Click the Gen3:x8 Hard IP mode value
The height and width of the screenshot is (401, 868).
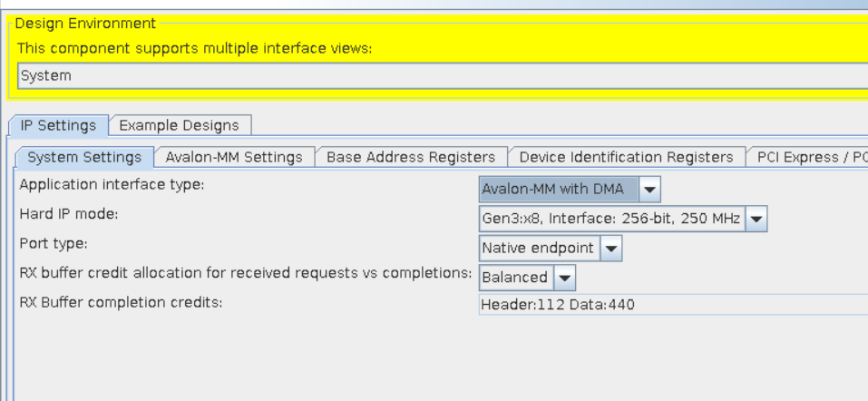point(611,218)
